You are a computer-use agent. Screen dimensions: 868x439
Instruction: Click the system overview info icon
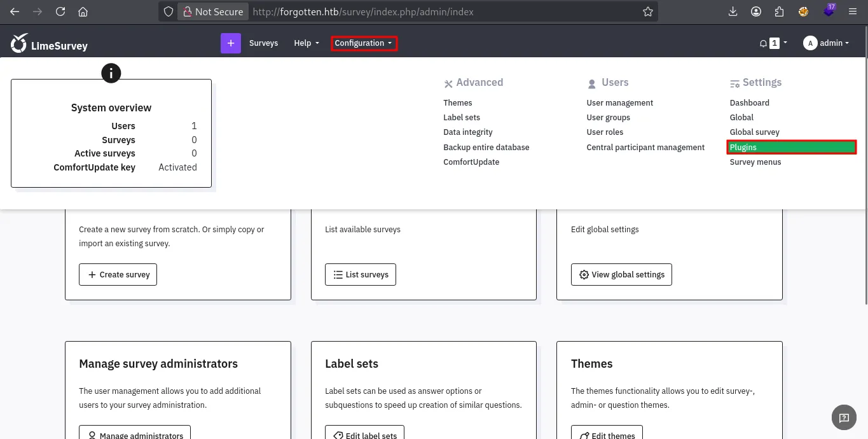[111, 73]
